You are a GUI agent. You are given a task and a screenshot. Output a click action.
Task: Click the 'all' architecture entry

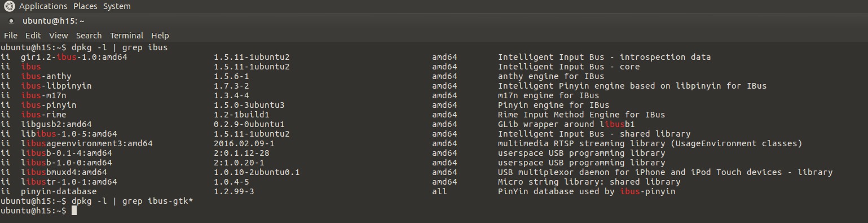pos(439,191)
